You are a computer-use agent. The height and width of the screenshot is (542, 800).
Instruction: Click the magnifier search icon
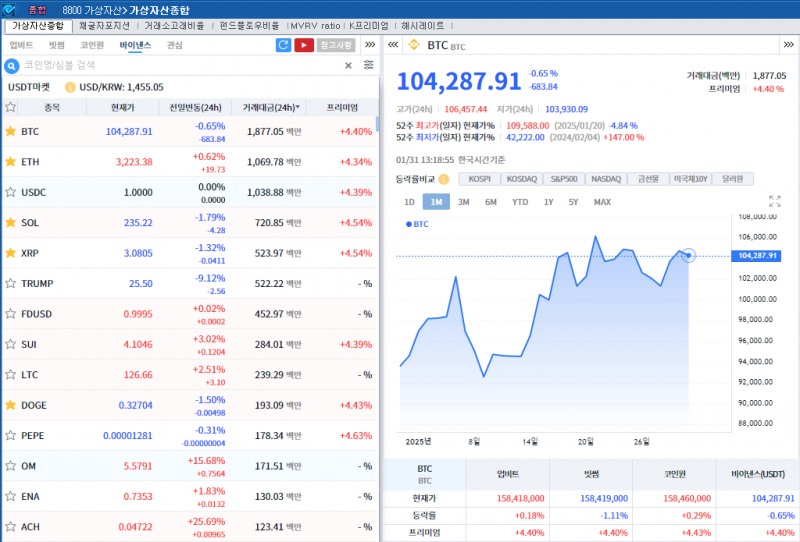(11, 66)
